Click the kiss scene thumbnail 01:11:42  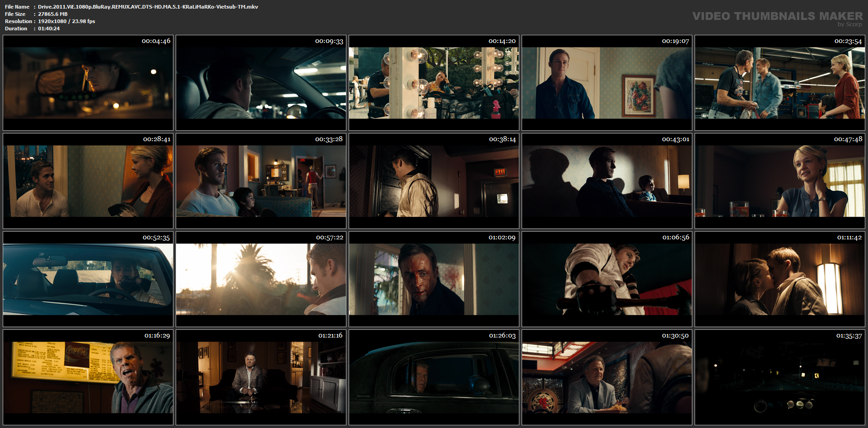(780, 279)
